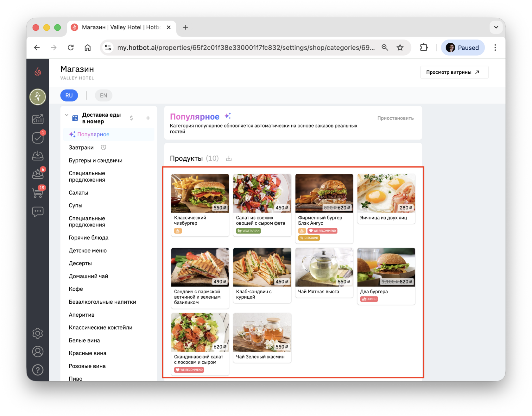Open the help question mark icon

(38, 370)
